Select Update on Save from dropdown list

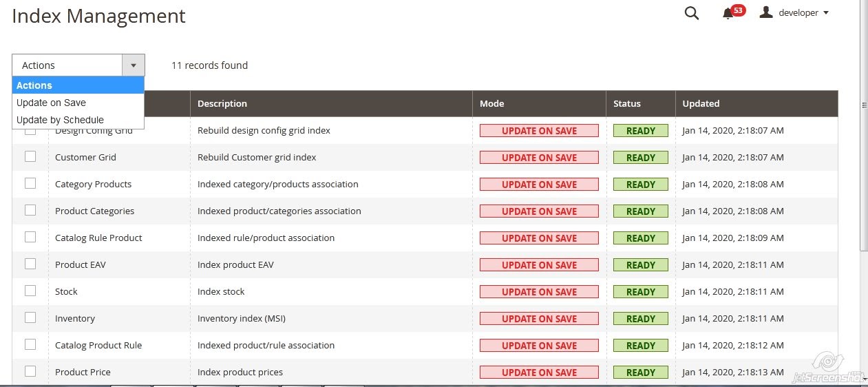coord(51,103)
